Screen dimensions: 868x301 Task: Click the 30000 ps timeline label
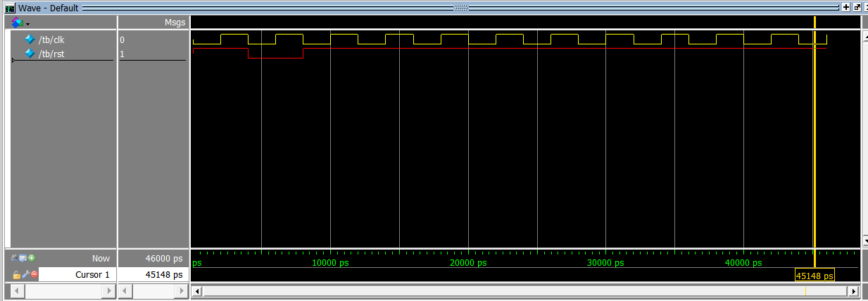coord(606,263)
